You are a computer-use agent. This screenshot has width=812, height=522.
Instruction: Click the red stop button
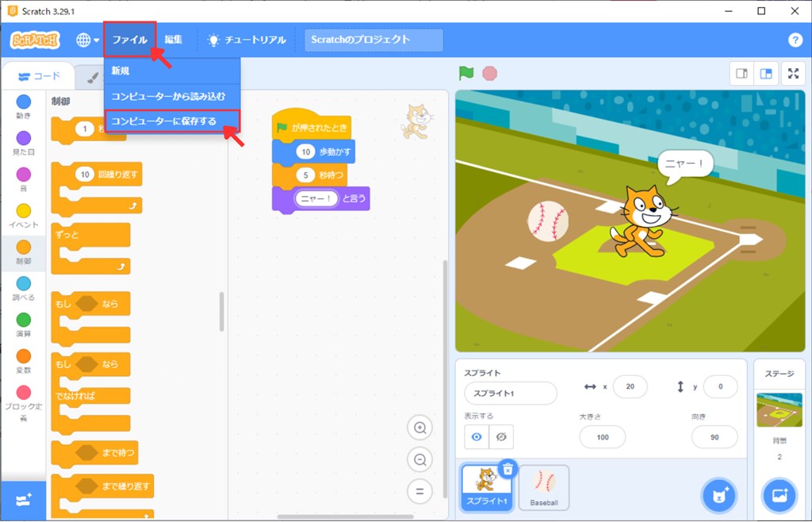click(489, 73)
